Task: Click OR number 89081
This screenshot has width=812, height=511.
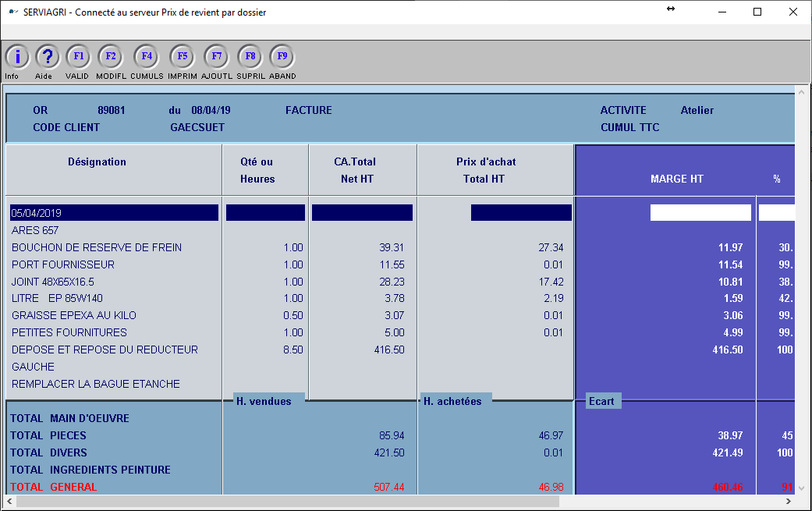Action: (x=112, y=110)
